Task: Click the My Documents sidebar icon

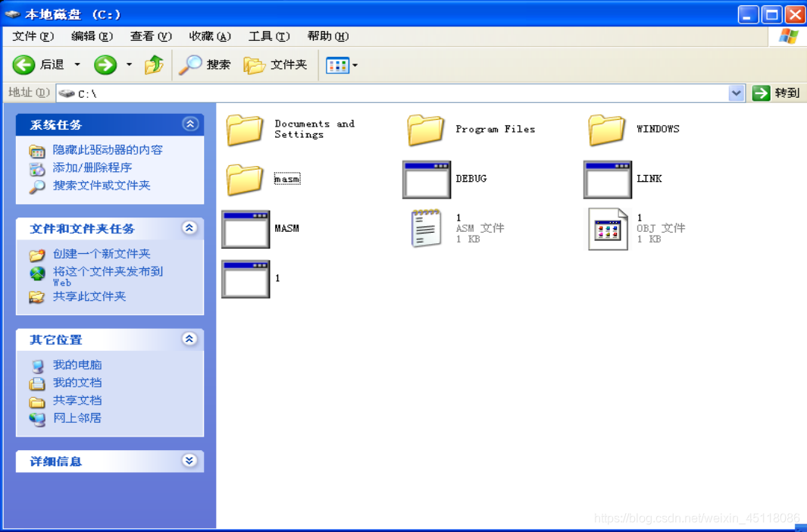Action: 37,383
